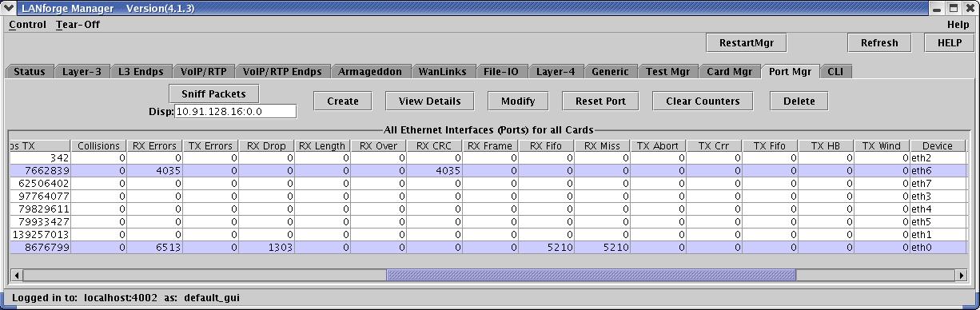Open the Card Mgr tab
The image size is (980, 310).
[x=730, y=71]
